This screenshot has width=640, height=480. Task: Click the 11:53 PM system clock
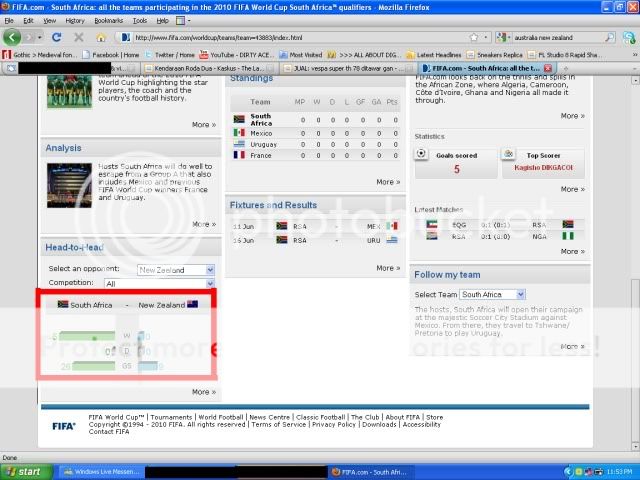pyautogui.click(x=619, y=472)
